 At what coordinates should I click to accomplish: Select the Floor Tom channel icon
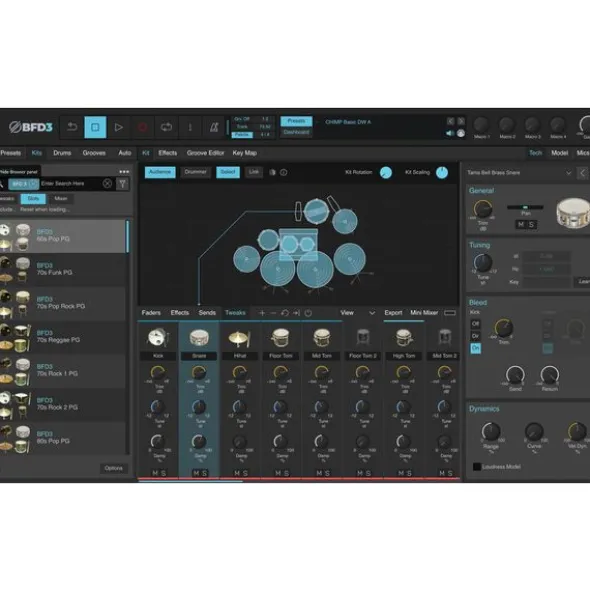[280, 337]
